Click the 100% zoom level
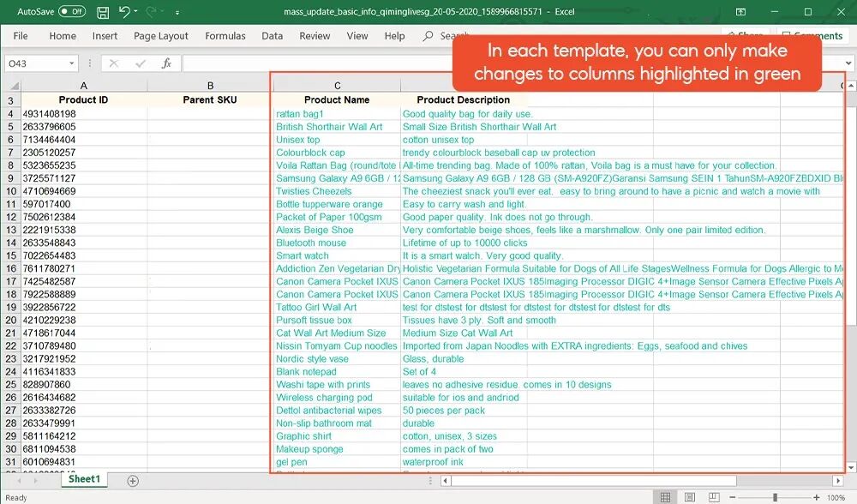The image size is (857, 504). pos(836,498)
